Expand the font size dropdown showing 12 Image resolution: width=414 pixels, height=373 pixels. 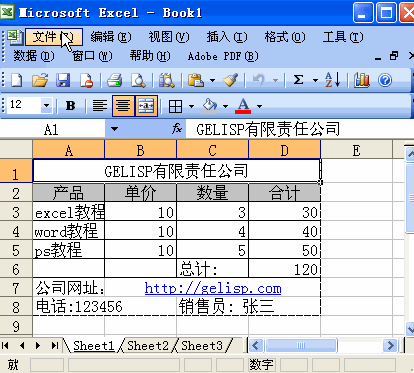point(46,106)
